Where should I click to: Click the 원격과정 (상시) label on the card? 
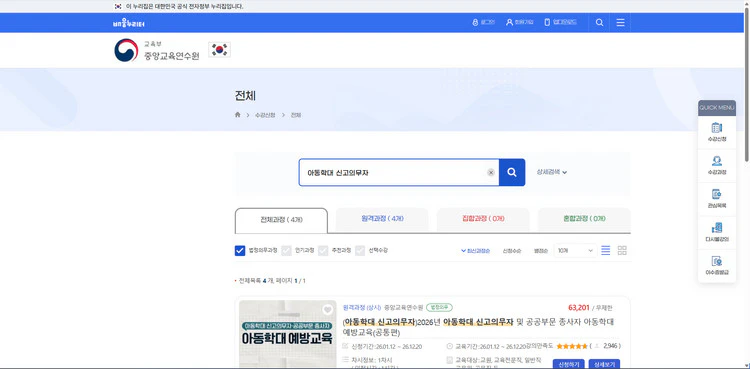(x=362, y=307)
